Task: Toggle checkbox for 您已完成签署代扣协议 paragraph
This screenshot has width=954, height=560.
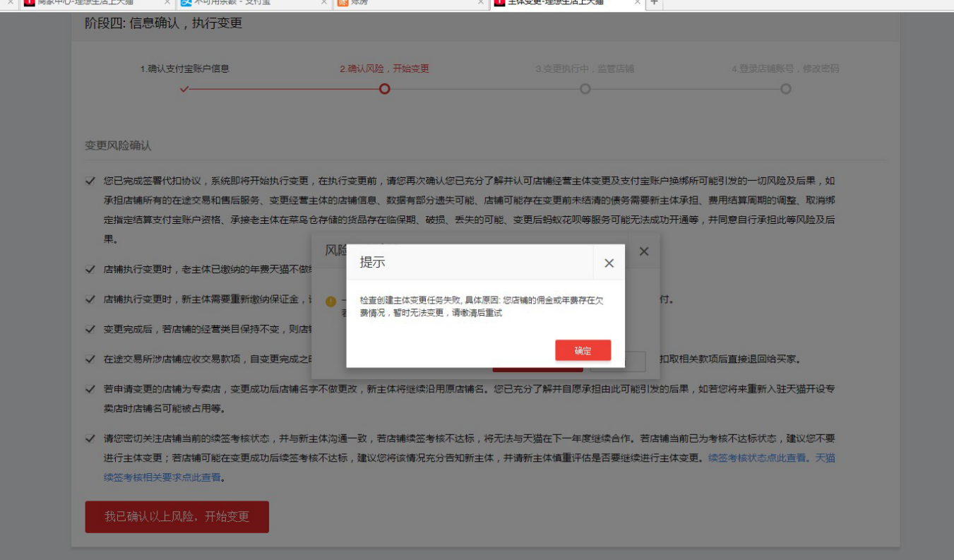Action: click(90, 181)
